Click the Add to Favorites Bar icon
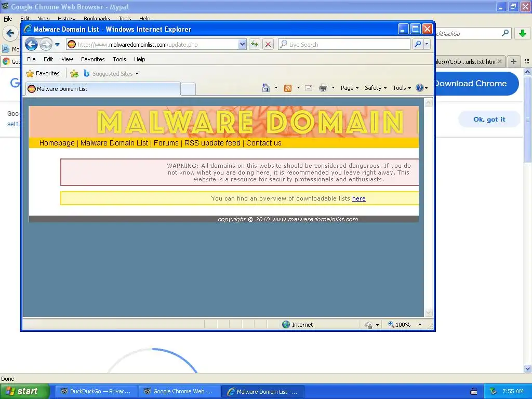This screenshot has width=532, height=399. coord(74,74)
